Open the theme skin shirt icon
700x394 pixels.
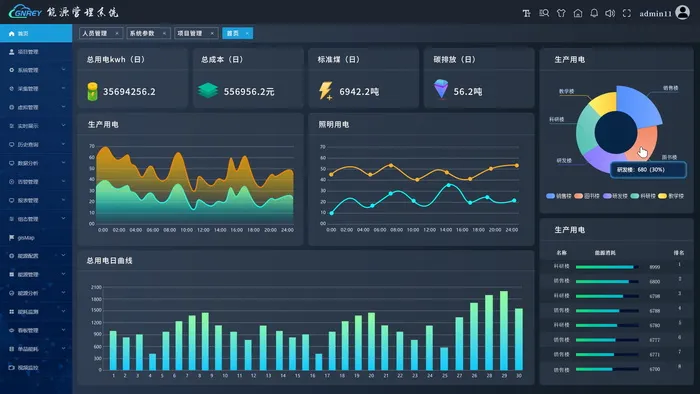[x=561, y=13]
